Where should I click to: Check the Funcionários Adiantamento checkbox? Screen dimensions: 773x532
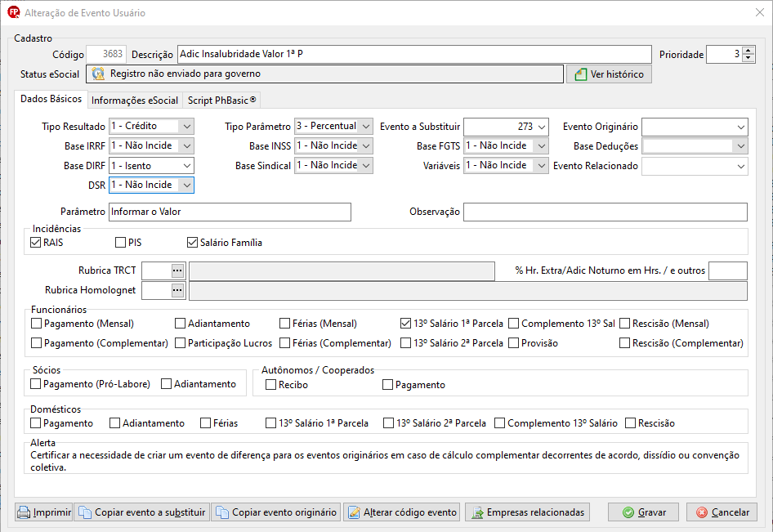[x=180, y=324]
